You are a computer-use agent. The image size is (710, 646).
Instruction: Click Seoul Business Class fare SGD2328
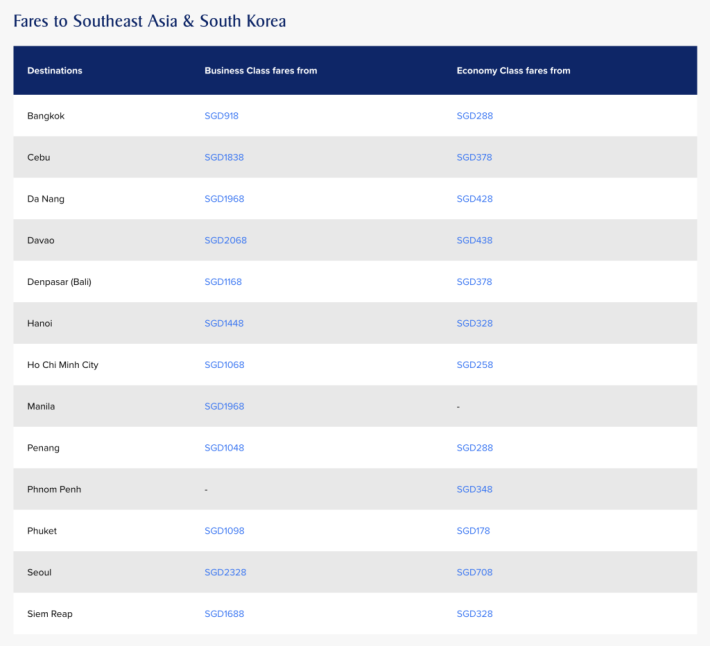click(224, 573)
